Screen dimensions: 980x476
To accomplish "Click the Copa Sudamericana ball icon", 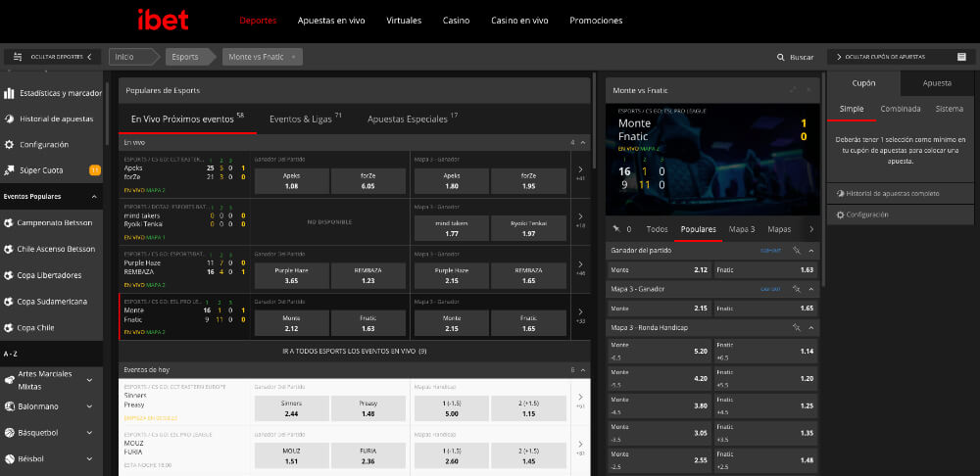I will 9,302.
